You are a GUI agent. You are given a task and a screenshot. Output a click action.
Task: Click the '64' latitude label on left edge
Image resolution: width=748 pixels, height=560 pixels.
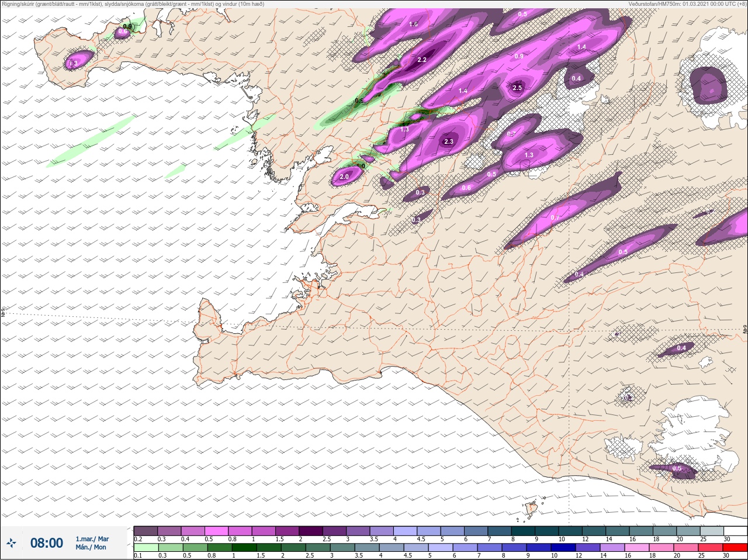pyautogui.click(x=3, y=313)
